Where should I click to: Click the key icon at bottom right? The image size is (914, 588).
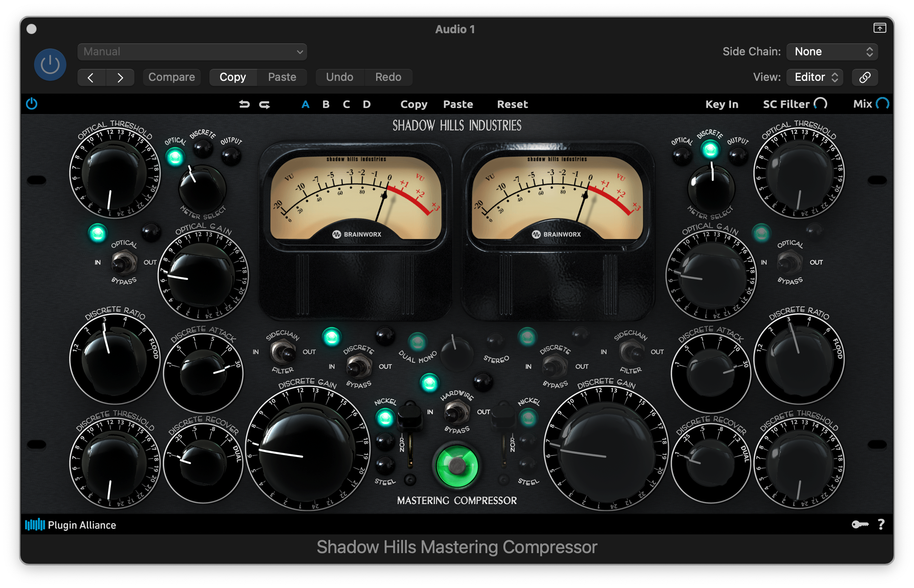(x=860, y=524)
